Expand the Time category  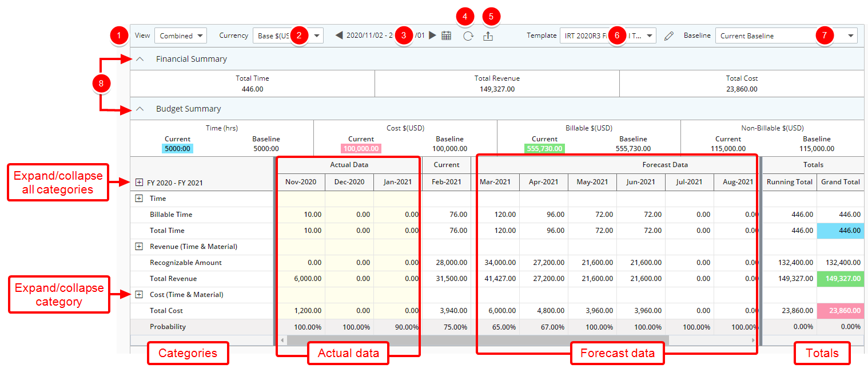click(x=139, y=199)
